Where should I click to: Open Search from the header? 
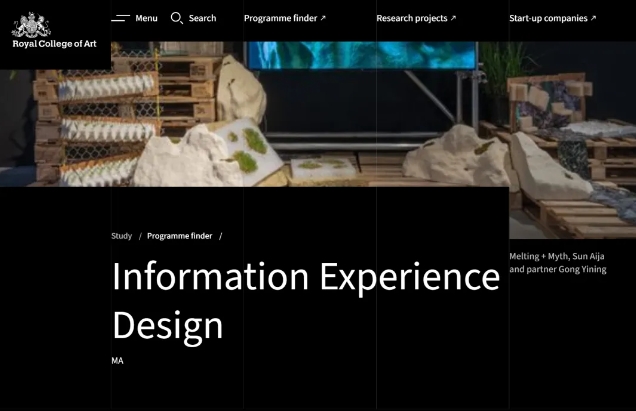coord(202,18)
